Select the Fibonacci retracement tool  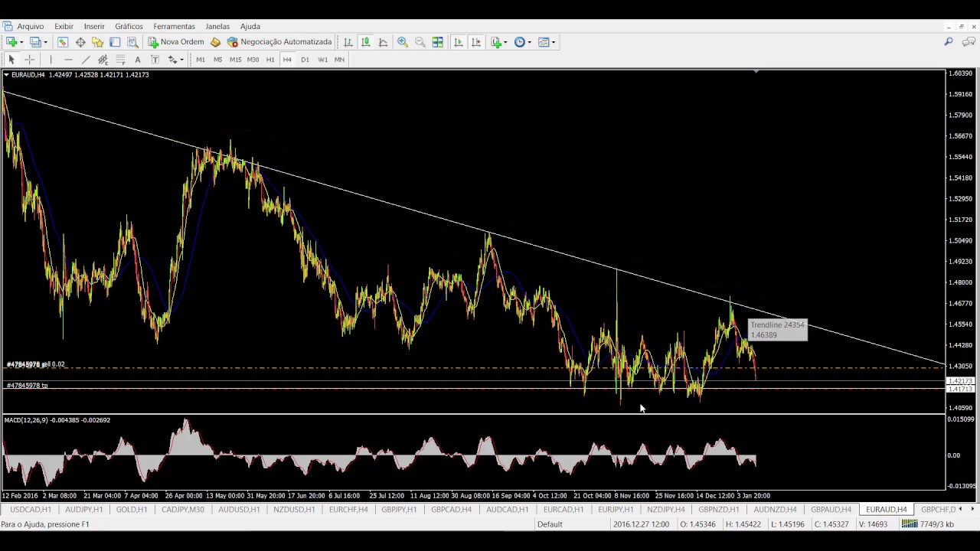[120, 60]
